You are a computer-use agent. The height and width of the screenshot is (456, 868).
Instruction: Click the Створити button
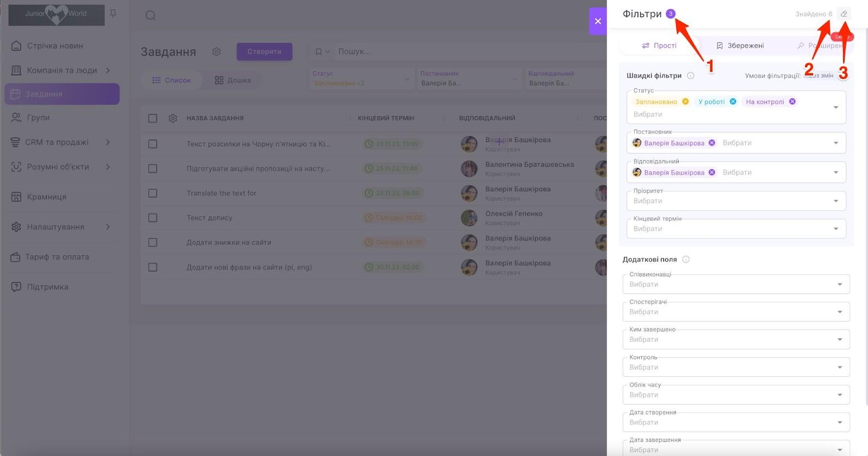[x=264, y=52]
